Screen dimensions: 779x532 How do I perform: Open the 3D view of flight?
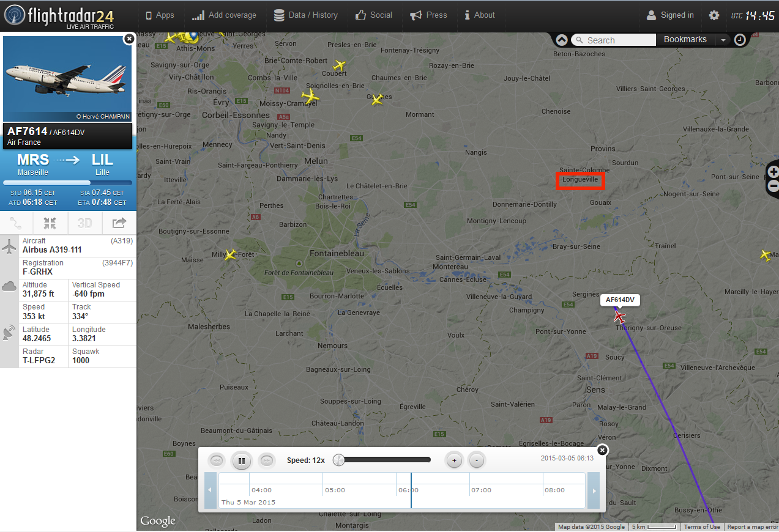coord(84,223)
